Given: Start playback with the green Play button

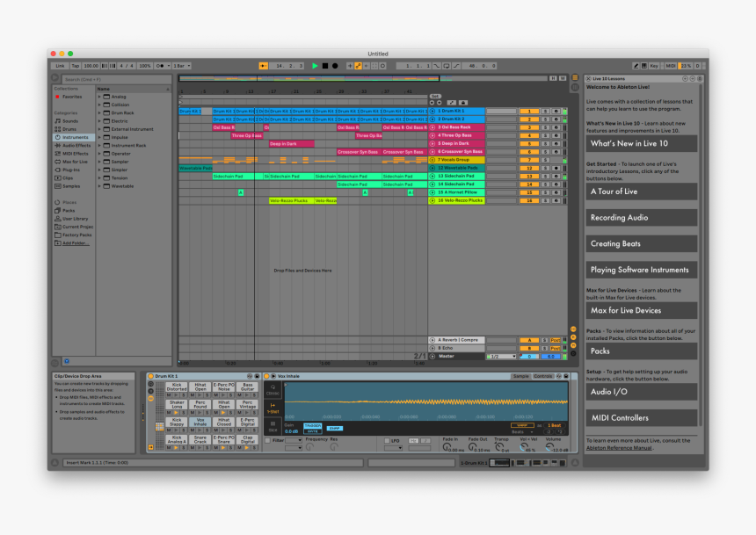Looking at the screenshot, I should 315,66.
